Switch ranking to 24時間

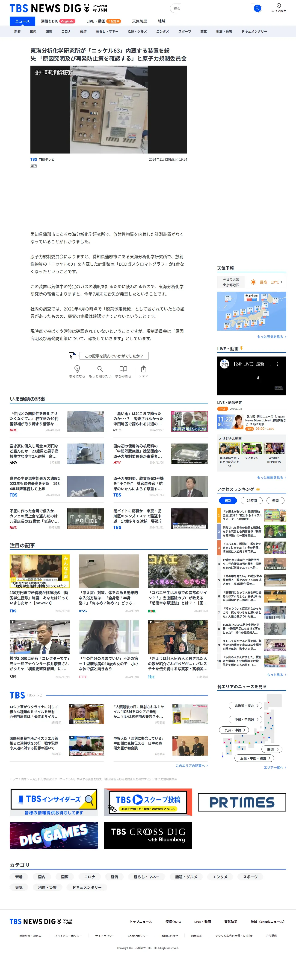pyautogui.click(x=252, y=501)
